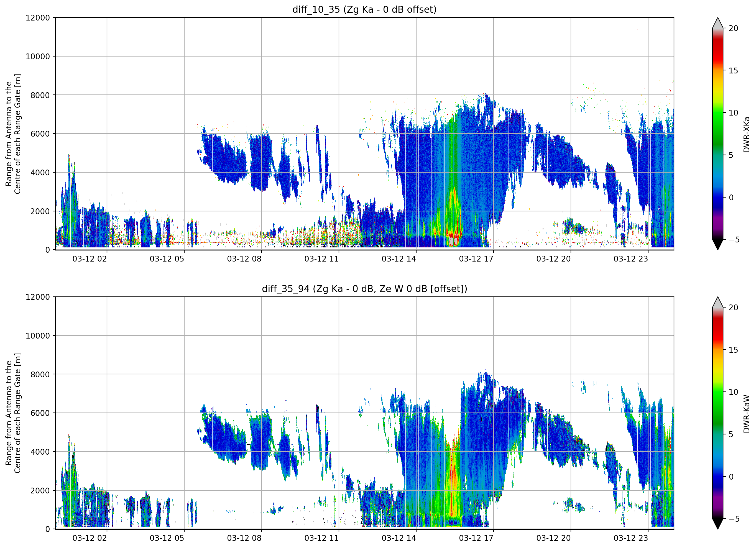
Task: Click the DWR-XKa color scale bar
Action: pos(718,134)
